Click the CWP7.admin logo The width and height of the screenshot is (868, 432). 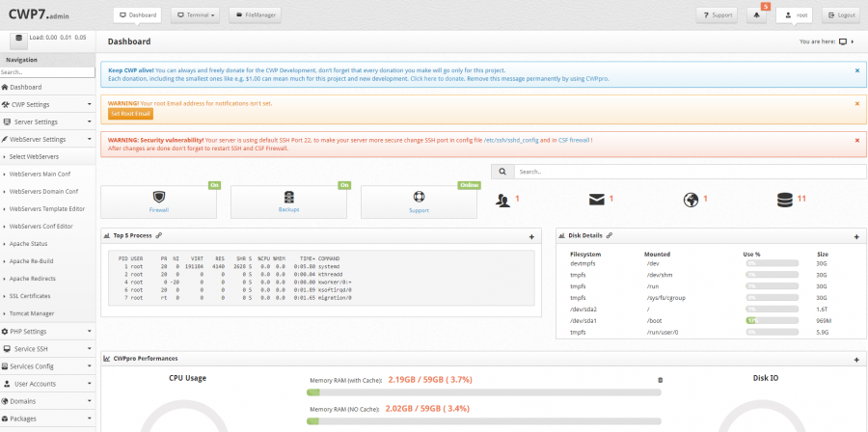39,14
